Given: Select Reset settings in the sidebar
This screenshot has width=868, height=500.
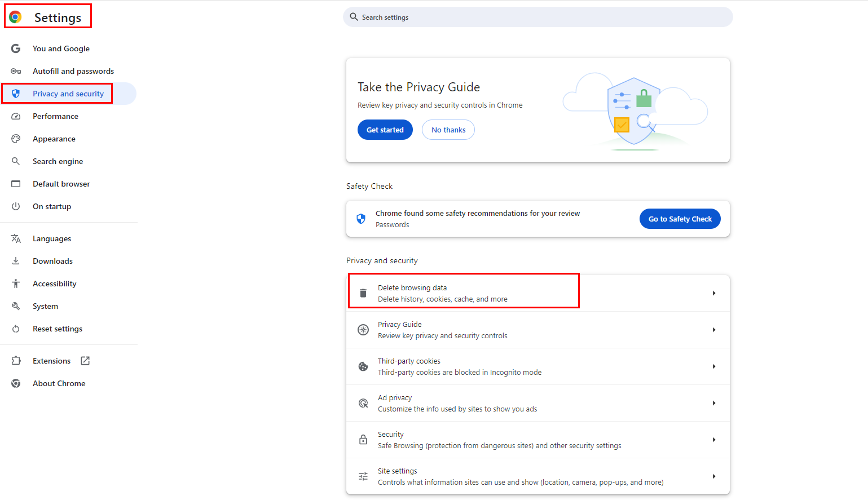Looking at the screenshot, I should coord(57,329).
